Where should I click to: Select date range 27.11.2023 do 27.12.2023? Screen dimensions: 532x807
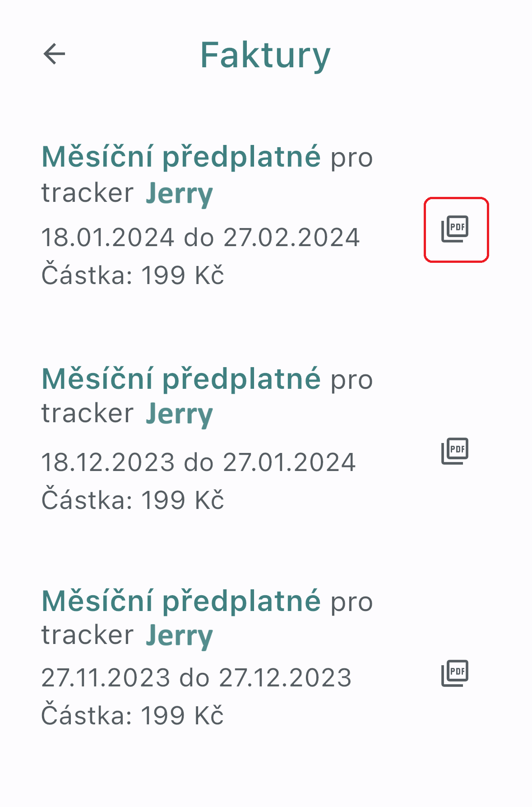(196, 678)
